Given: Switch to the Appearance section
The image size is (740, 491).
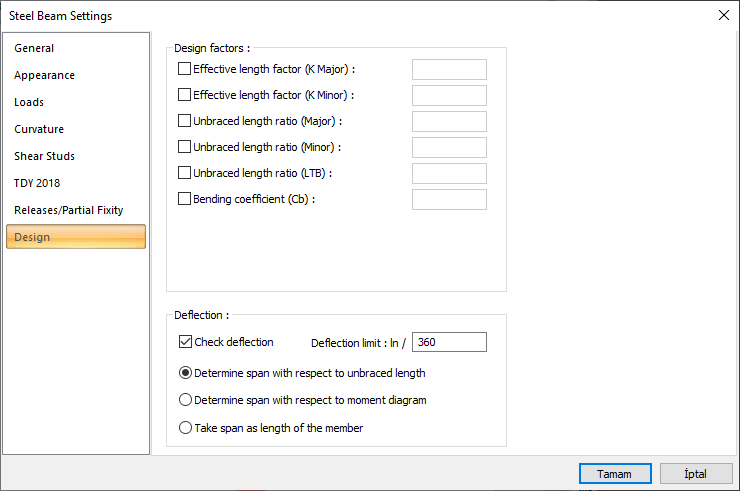Looking at the screenshot, I should click(44, 75).
